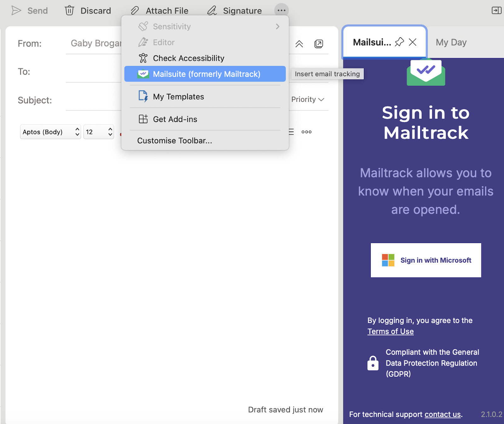Click Sign in with Microsoft button

[x=426, y=260]
